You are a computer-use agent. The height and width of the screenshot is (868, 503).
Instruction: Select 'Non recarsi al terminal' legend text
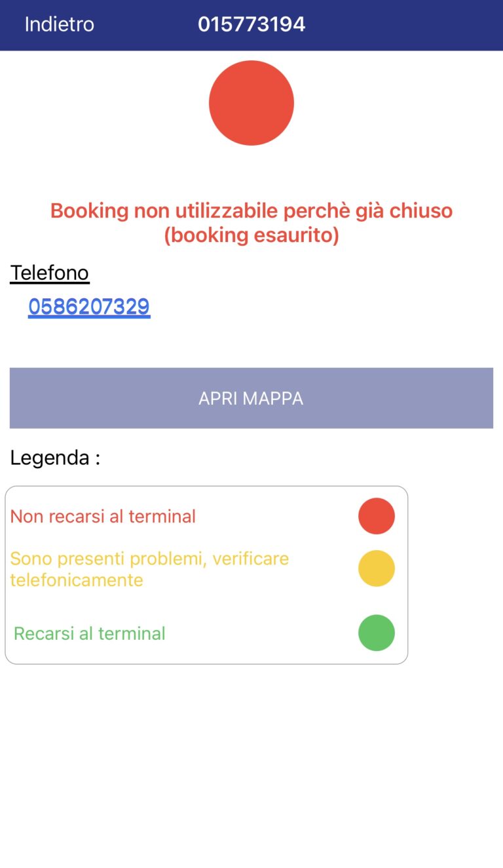[103, 517]
